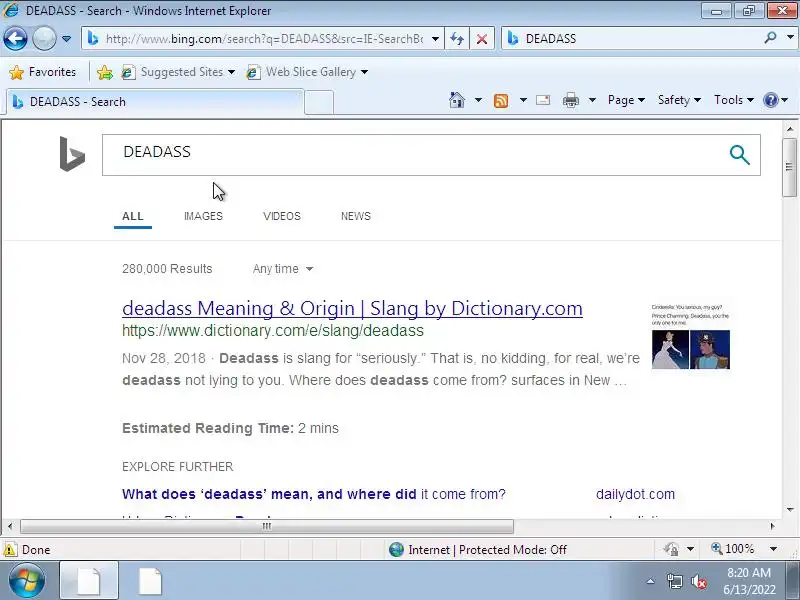Open the Page menu

pyautogui.click(x=626, y=100)
